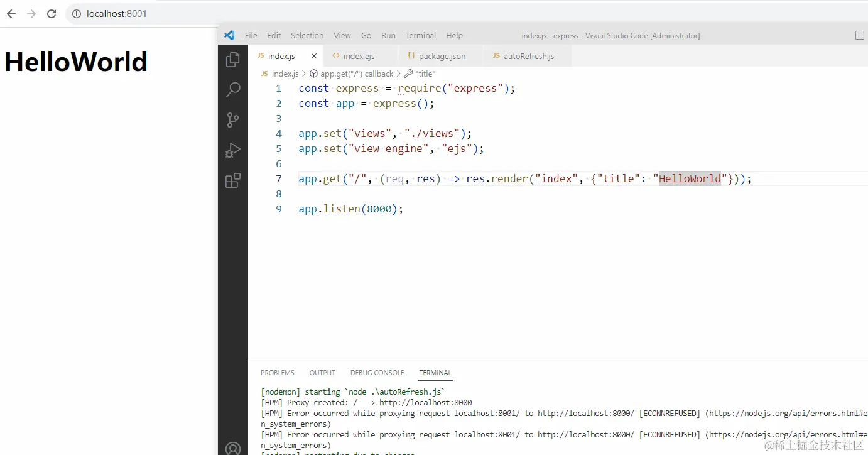Open the Explorer view in activity bar
Viewport: 868px width, 455px height.
tap(233, 60)
